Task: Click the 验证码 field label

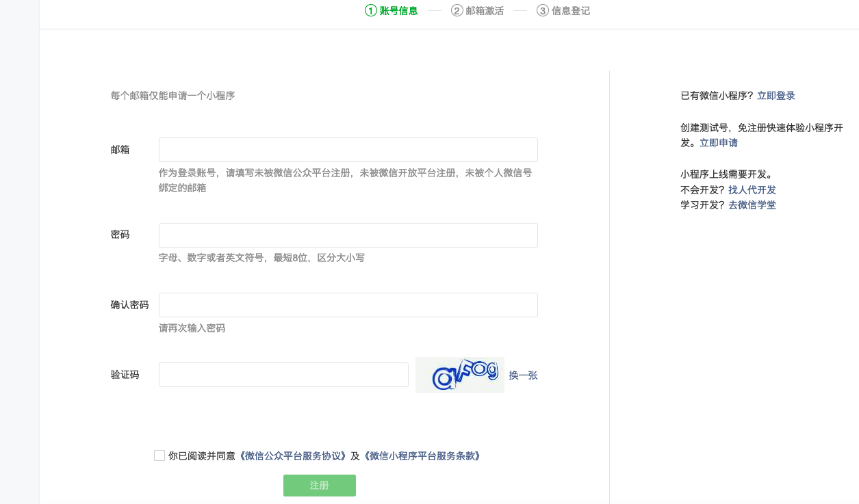Action: [x=125, y=375]
